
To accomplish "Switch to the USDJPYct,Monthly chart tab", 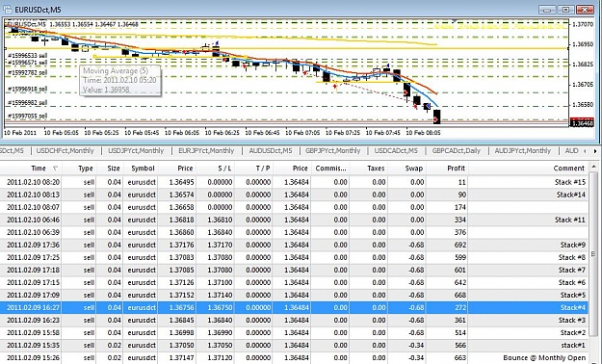I will tap(136, 150).
